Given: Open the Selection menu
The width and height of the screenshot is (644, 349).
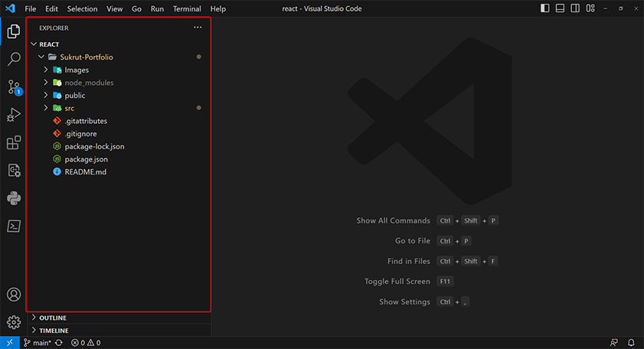Looking at the screenshot, I should coord(82,8).
